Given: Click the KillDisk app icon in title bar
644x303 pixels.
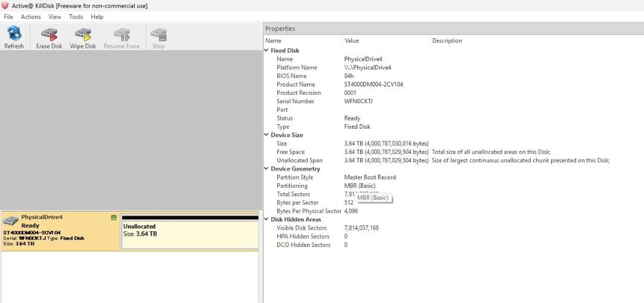Looking at the screenshot, I should point(5,6).
